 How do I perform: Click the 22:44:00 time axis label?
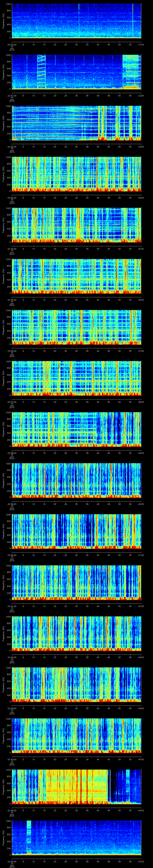[x=12, y=759]
